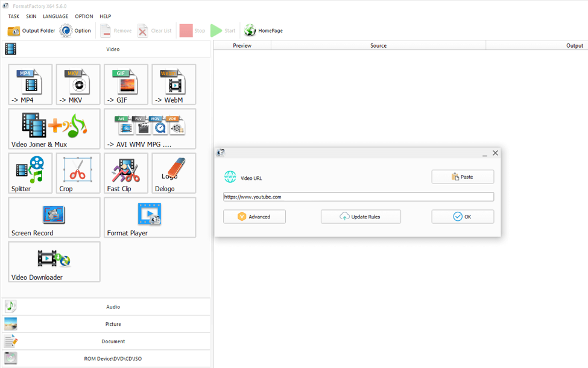Click the dialog's title bar app icon
This screenshot has height=368, width=588.
[x=221, y=153]
